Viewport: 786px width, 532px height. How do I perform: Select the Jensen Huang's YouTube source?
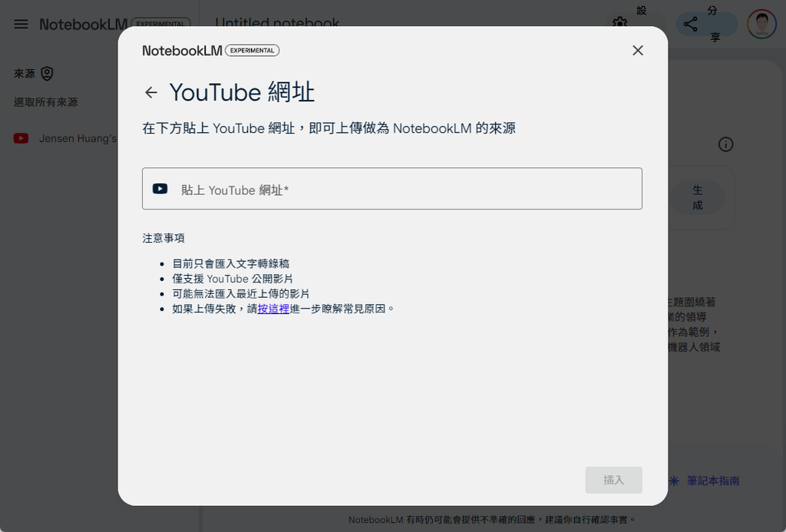coord(65,138)
